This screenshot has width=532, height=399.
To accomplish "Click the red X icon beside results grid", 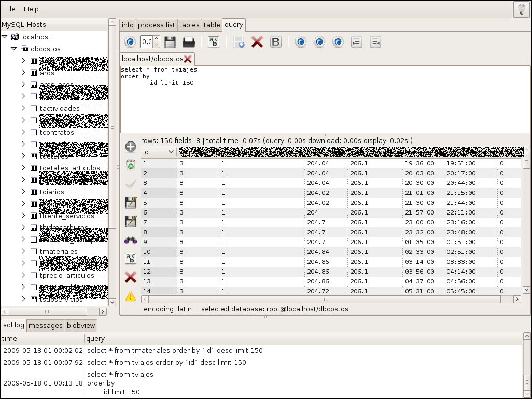I will [x=131, y=277].
